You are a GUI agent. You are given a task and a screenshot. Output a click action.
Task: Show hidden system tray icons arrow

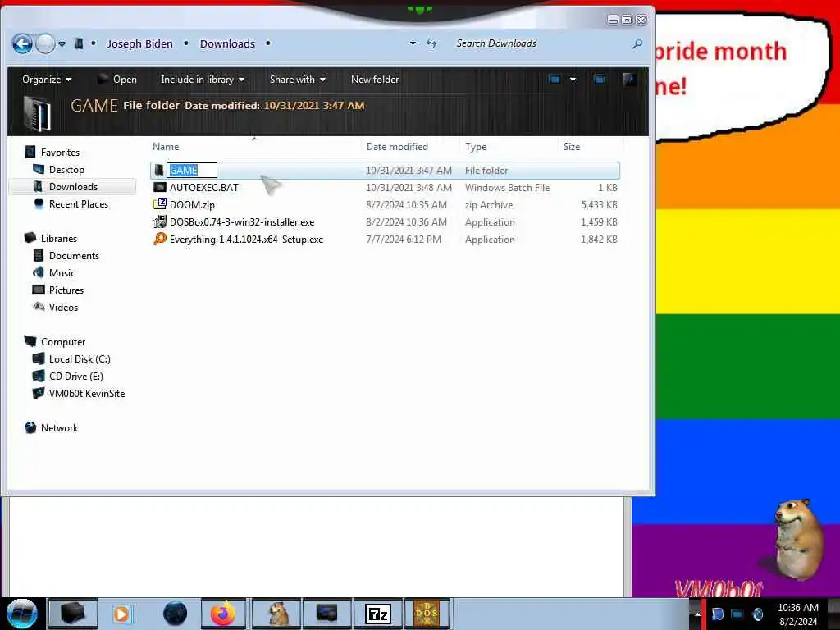pyautogui.click(x=697, y=614)
